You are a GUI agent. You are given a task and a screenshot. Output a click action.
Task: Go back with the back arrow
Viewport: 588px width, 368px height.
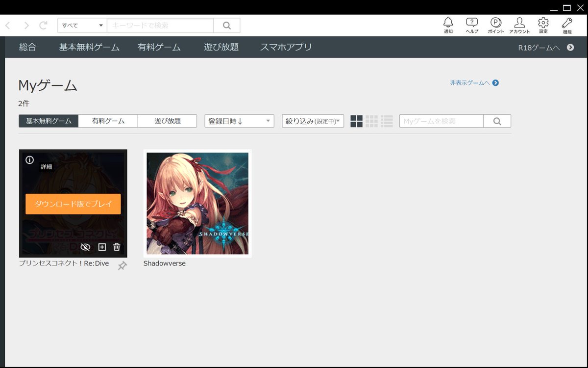point(8,26)
